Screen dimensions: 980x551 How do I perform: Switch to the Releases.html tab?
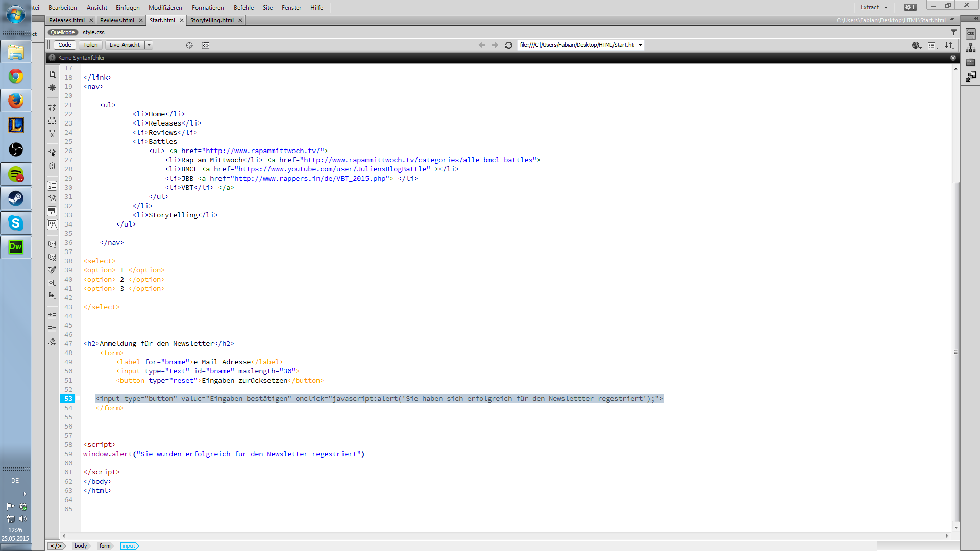[x=67, y=20]
